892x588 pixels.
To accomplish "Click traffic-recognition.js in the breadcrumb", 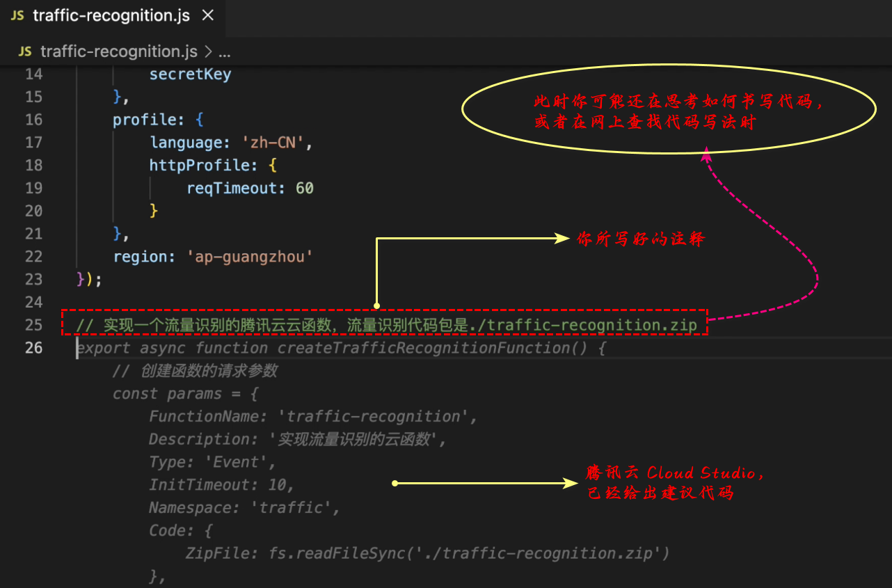I will [119, 51].
